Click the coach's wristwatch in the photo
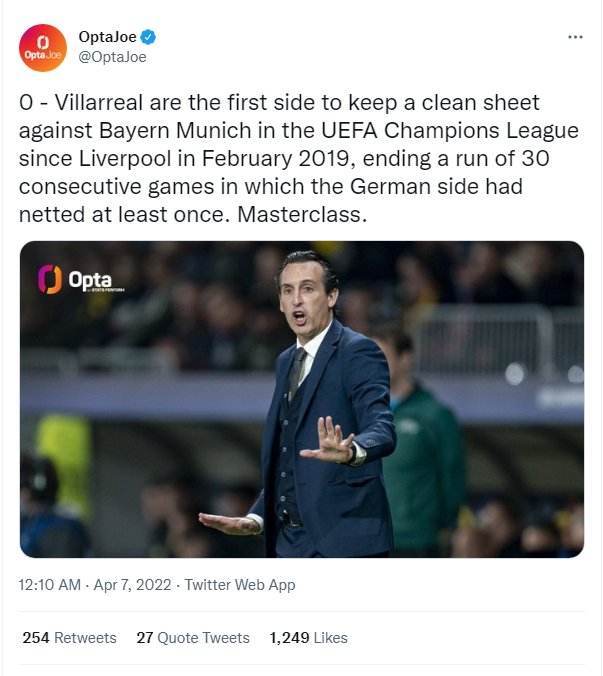This screenshot has width=603, height=676. pyautogui.click(x=357, y=452)
